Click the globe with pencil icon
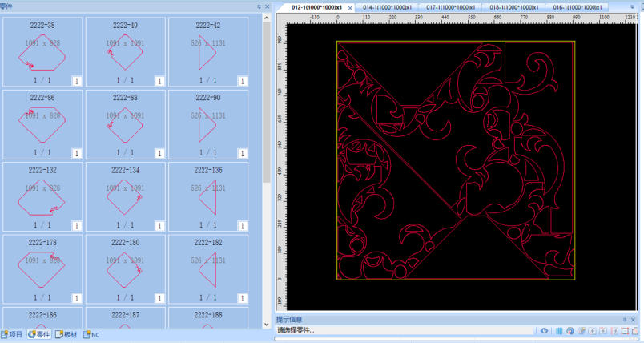644x343 pixels. 582,331
